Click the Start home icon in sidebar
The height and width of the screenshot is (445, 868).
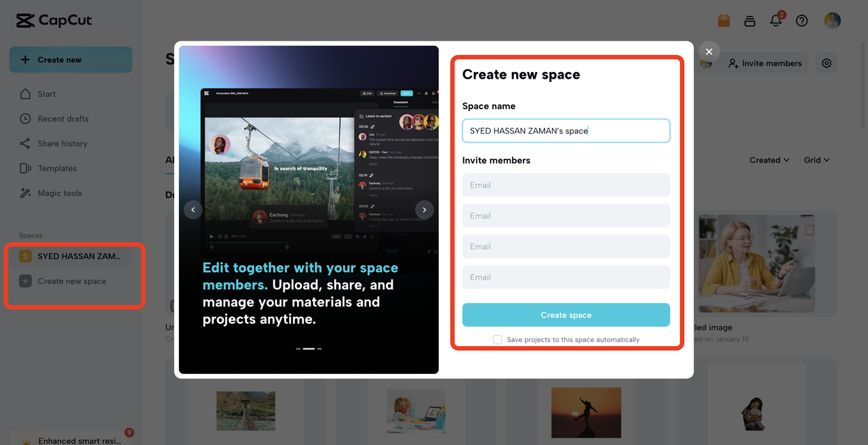point(25,94)
